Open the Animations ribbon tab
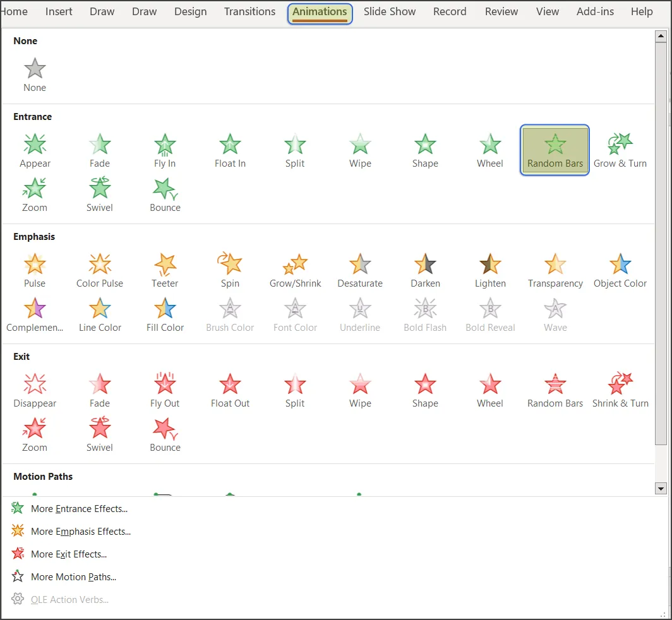 click(320, 13)
